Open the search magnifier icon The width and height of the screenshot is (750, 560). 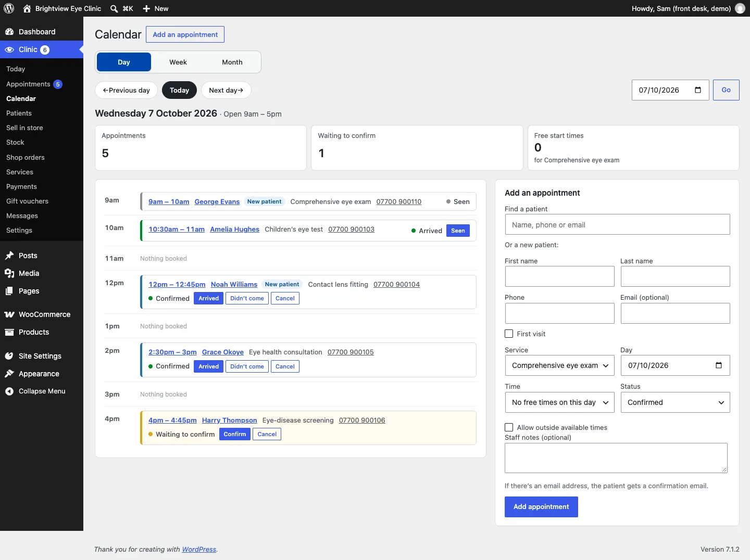(114, 8)
